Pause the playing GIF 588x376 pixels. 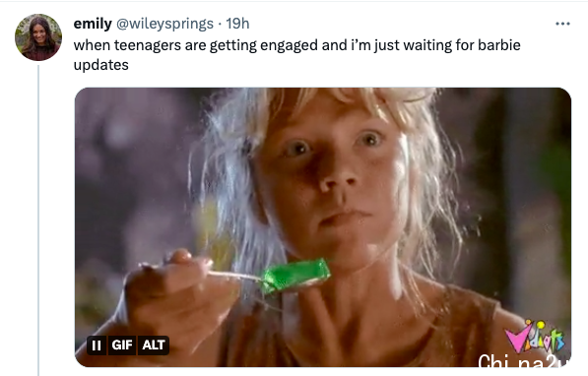pyautogui.click(x=97, y=345)
